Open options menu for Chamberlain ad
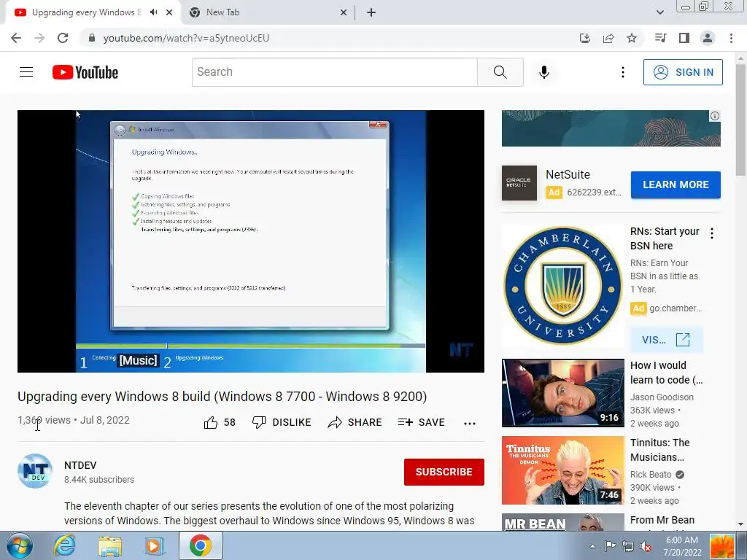Image resolution: width=747 pixels, height=560 pixels. point(712,233)
